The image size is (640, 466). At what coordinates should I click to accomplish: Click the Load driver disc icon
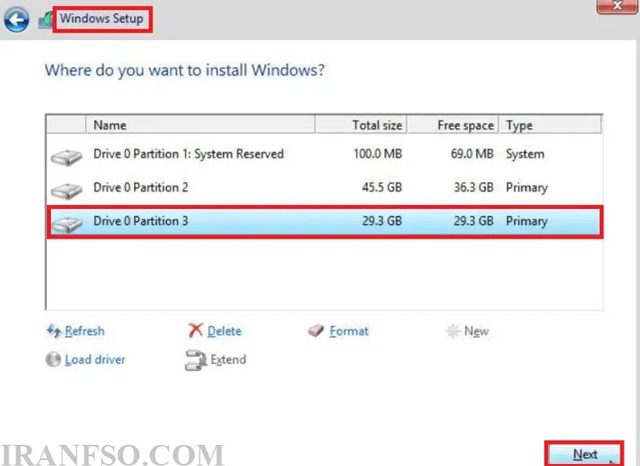53,359
